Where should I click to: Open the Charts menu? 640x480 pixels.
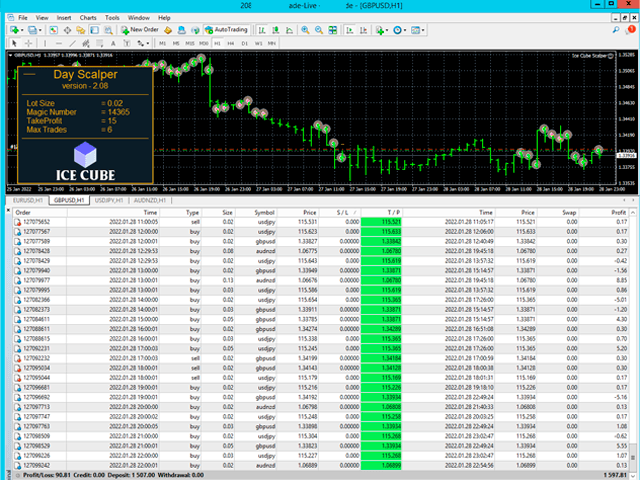click(x=88, y=18)
